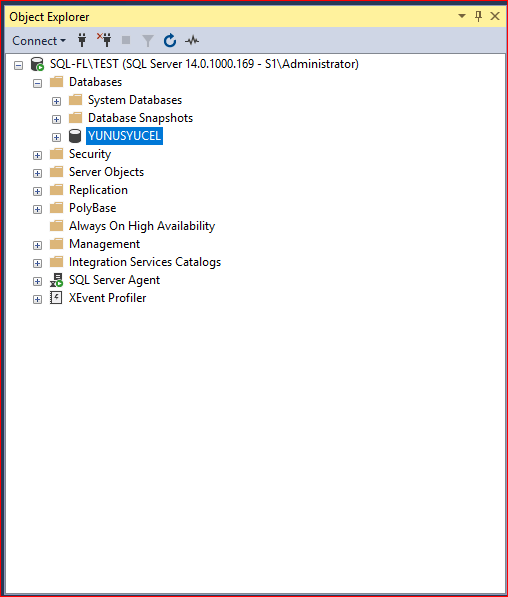Select the System Databases label
The width and height of the screenshot is (508, 597).
135,100
